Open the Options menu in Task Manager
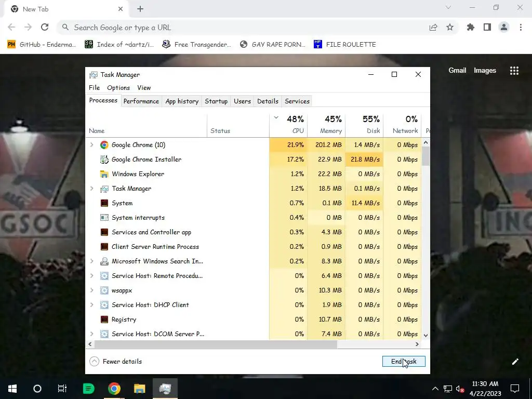532x399 pixels. (118, 88)
